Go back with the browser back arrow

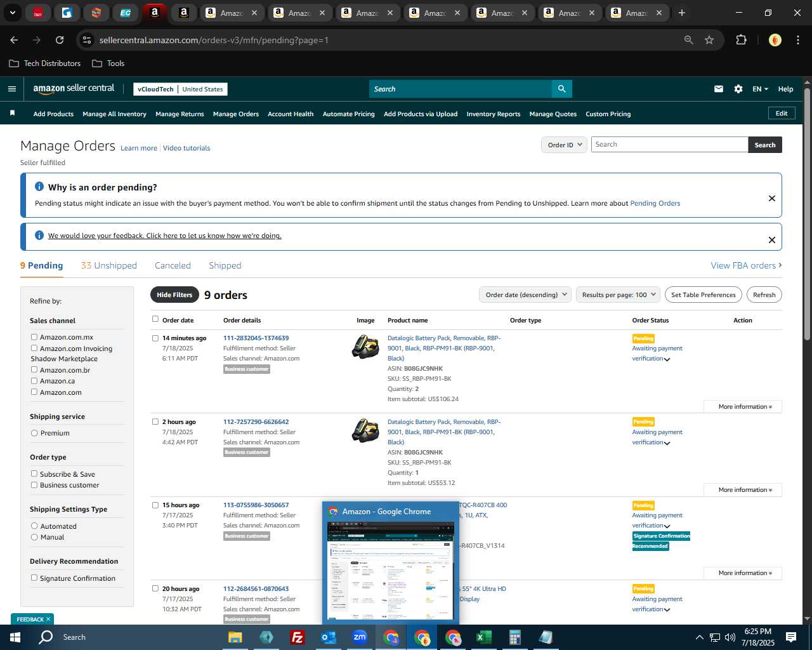point(14,40)
